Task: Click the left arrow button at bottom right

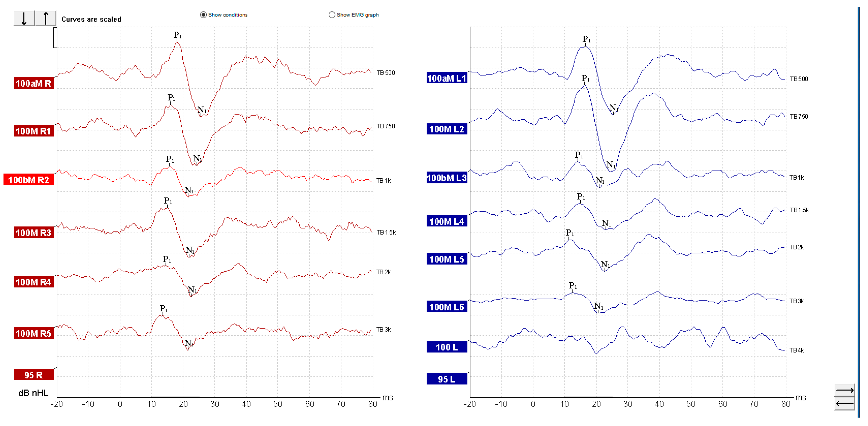Action: click(844, 403)
